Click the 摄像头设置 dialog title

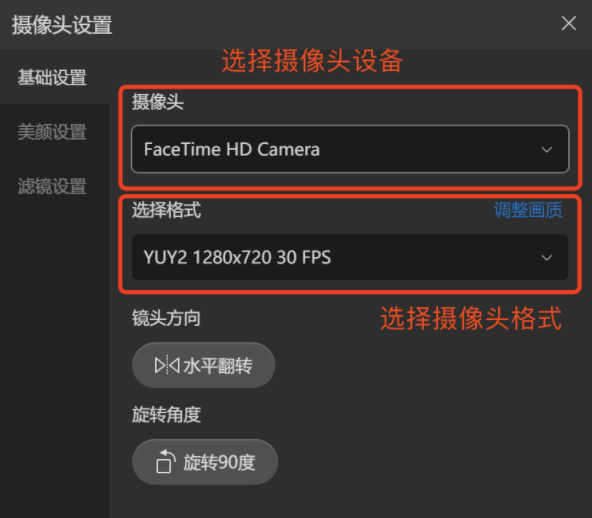click(x=62, y=25)
